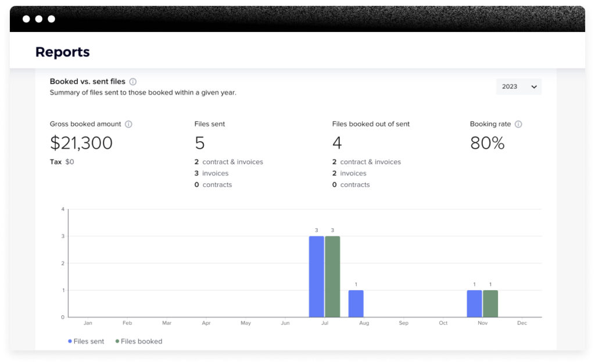The image size is (595, 364).
Task: Click the Dec month axis label
Action: click(522, 323)
